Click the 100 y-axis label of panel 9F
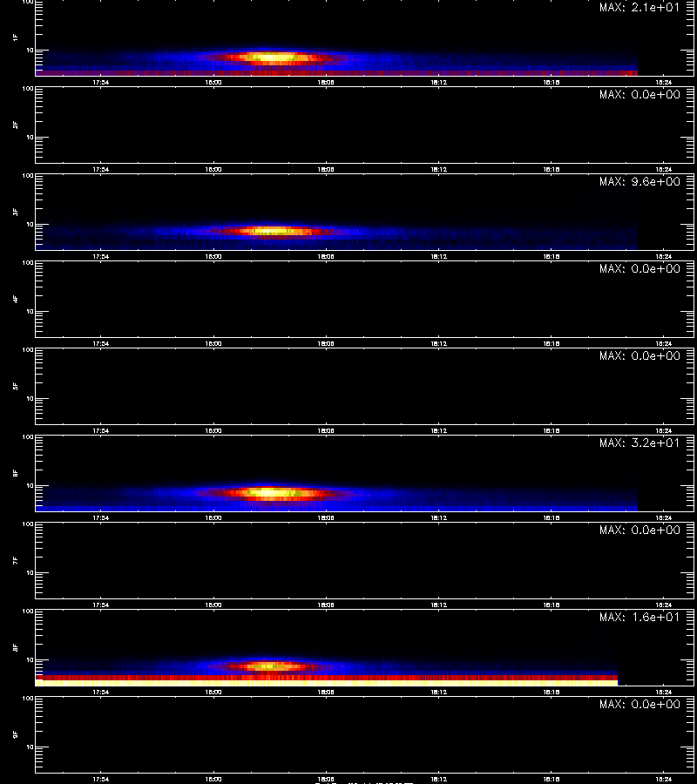The image size is (697, 784). pos(28,699)
